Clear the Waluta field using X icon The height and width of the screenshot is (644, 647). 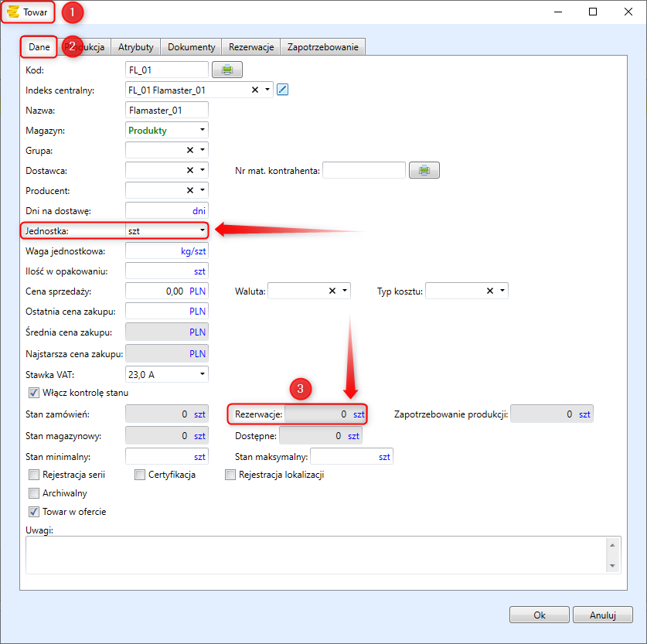tap(332, 291)
